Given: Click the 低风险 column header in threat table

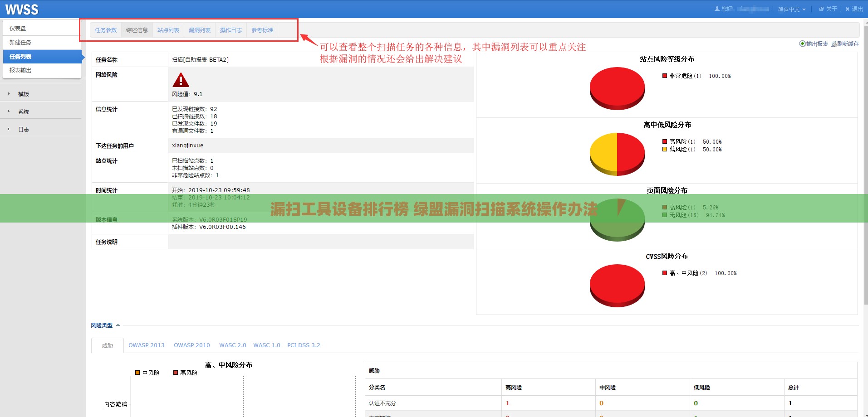Looking at the screenshot, I should click(x=737, y=388).
